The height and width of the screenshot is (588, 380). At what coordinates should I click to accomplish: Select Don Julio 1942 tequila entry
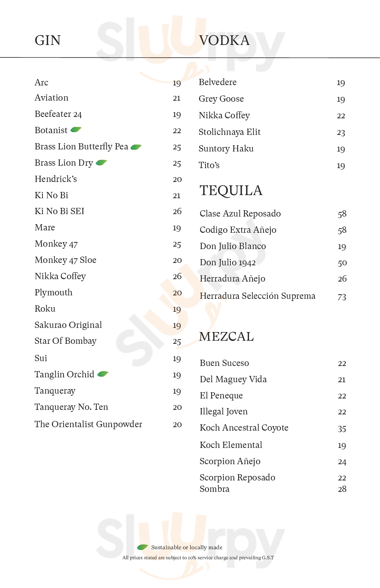228,263
